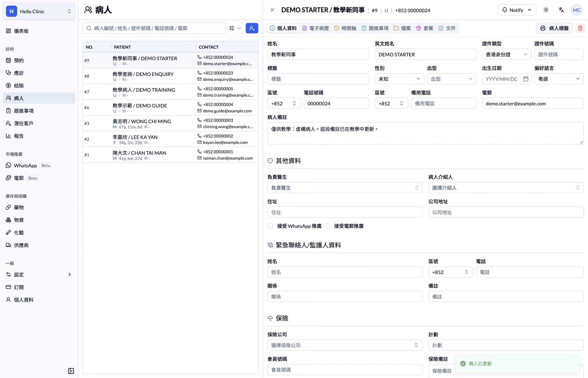The height and width of the screenshot is (378, 588).
Task: Click the Notify button
Action: tap(517, 10)
